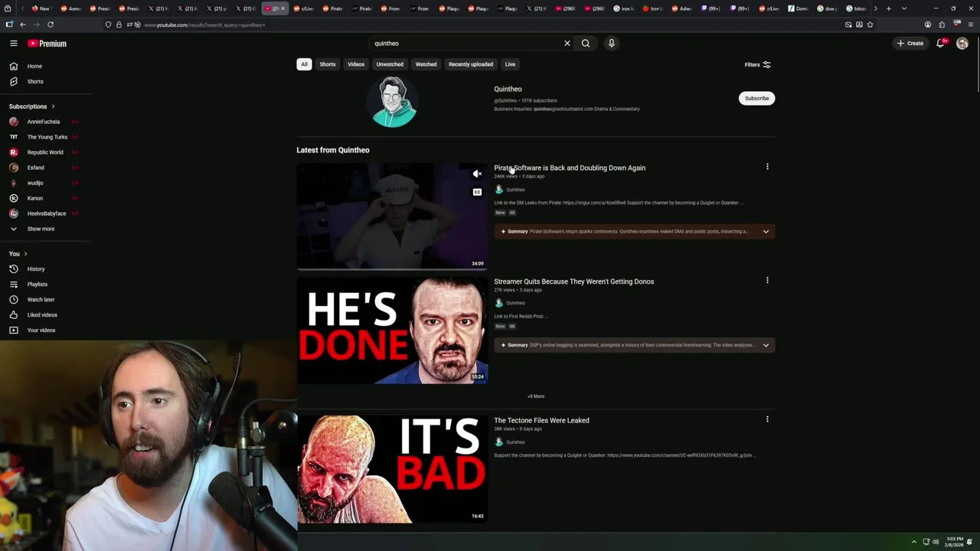The height and width of the screenshot is (551, 980).
Task: Unmute the Pirate Software video preview
Action: (477, 174)
